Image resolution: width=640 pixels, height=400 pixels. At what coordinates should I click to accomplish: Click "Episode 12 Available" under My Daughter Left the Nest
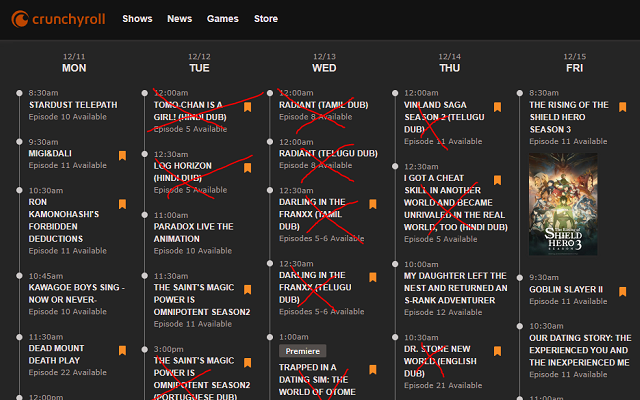[x=443, y=312]
